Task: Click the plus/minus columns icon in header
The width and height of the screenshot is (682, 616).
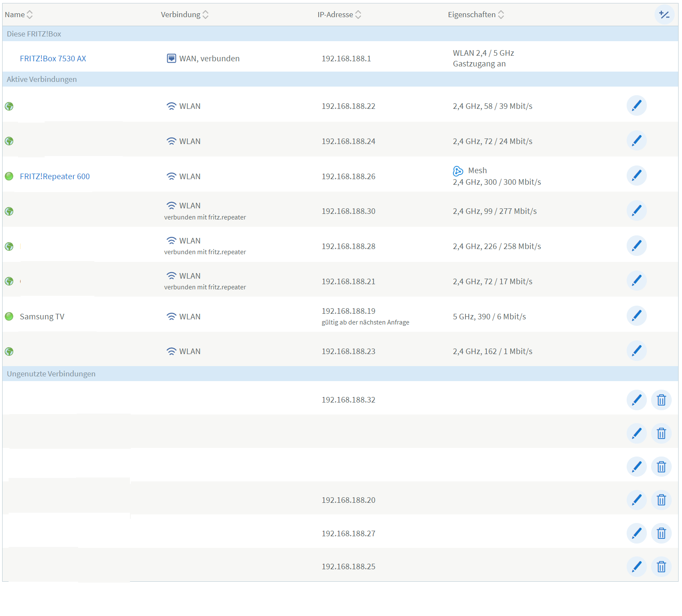Action: point(664,15)
